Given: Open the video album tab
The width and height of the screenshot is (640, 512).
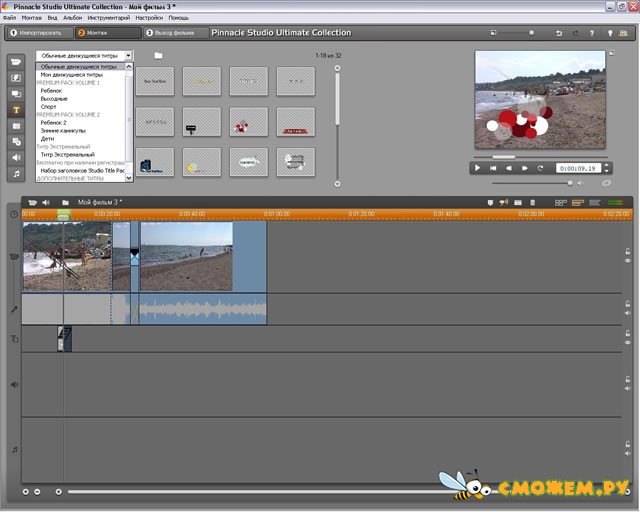Looking at the screenshot, I should 16,62.
